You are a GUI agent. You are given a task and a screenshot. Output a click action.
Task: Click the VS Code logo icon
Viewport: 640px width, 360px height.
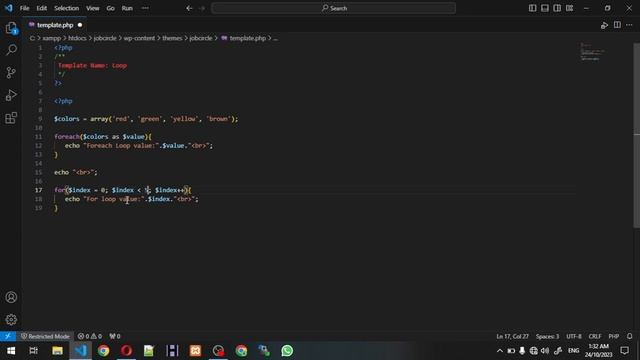pos(9,8)
